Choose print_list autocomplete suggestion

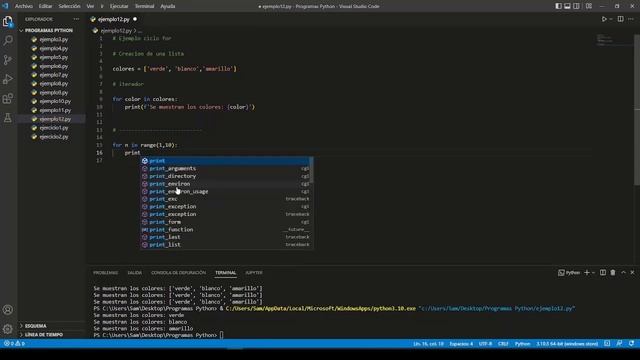pyautogui.click(x=225, y=244)
